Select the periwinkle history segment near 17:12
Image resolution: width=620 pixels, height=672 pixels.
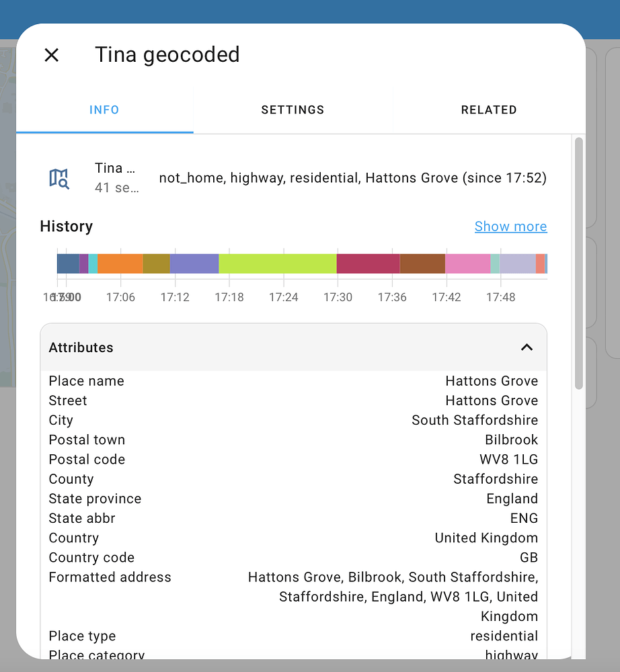(x=194, y=263)
